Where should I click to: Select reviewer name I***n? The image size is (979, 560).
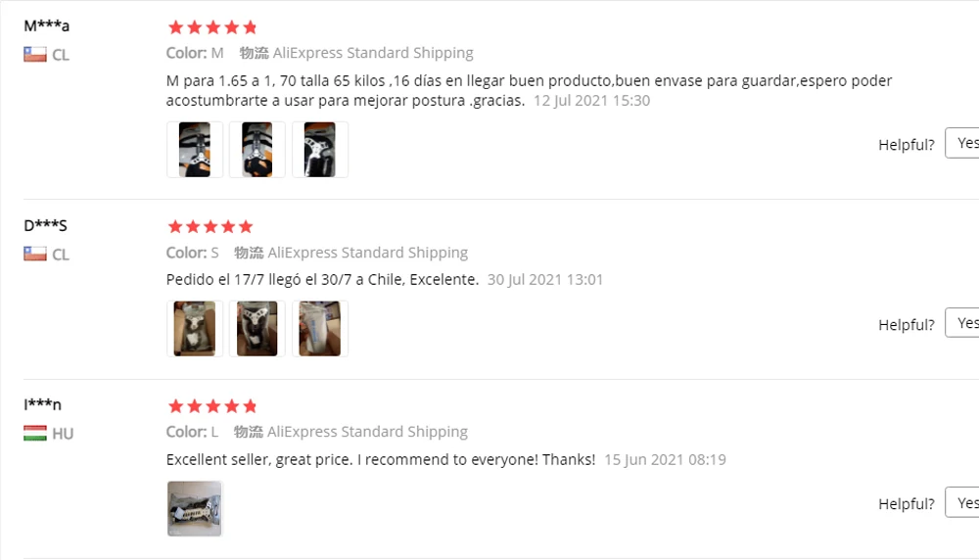coord(42,404)
